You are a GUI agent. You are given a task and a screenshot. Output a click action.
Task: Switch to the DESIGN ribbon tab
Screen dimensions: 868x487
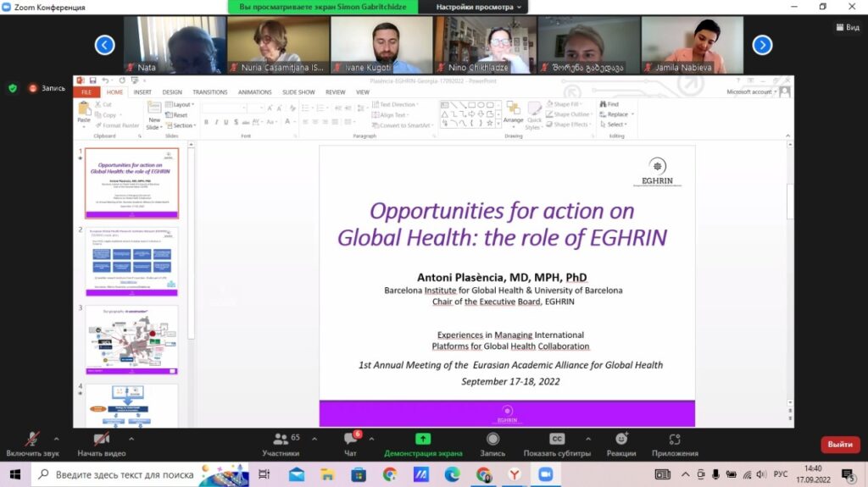172,91
